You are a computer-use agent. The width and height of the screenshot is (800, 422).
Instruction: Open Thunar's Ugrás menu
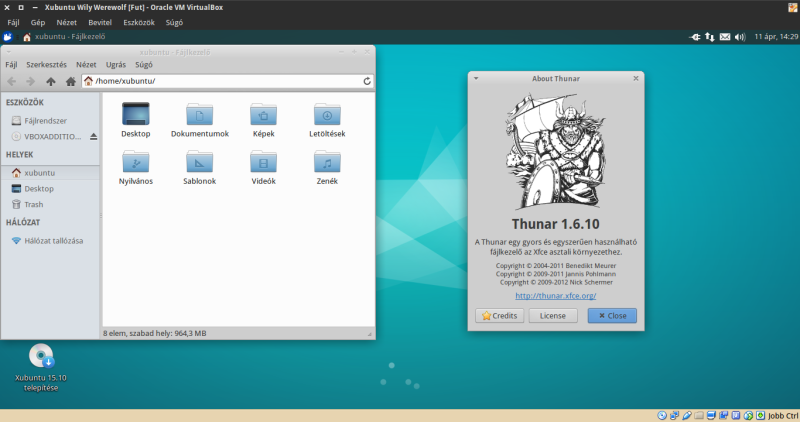116,65
